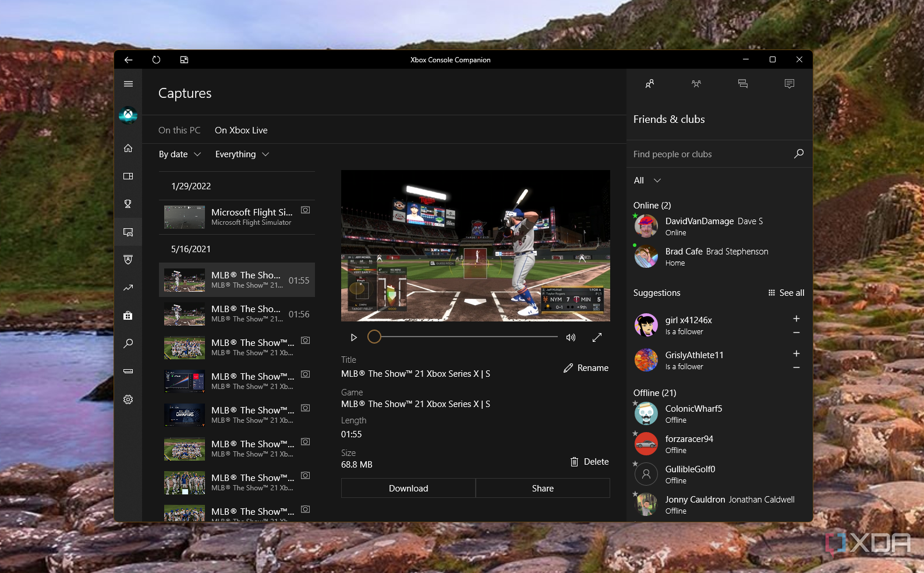Mute the video with volume icon
Image resolution: width=924 pixels, height=573 pixels.
point(571,337)
